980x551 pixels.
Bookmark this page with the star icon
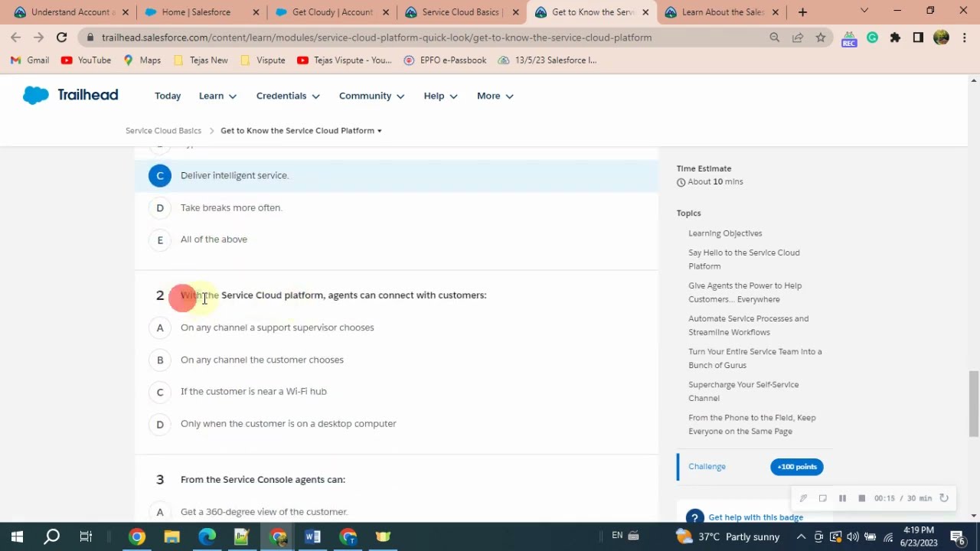[821, 37]
